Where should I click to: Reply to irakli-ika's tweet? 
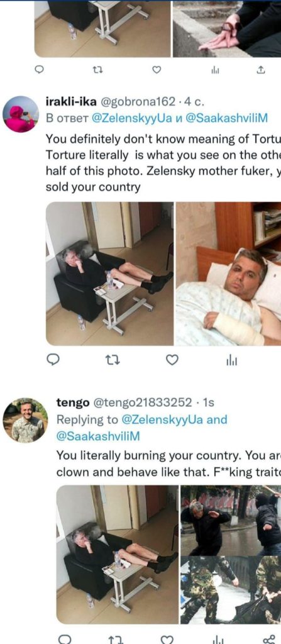pyautogui.click(x=53, y=360)
